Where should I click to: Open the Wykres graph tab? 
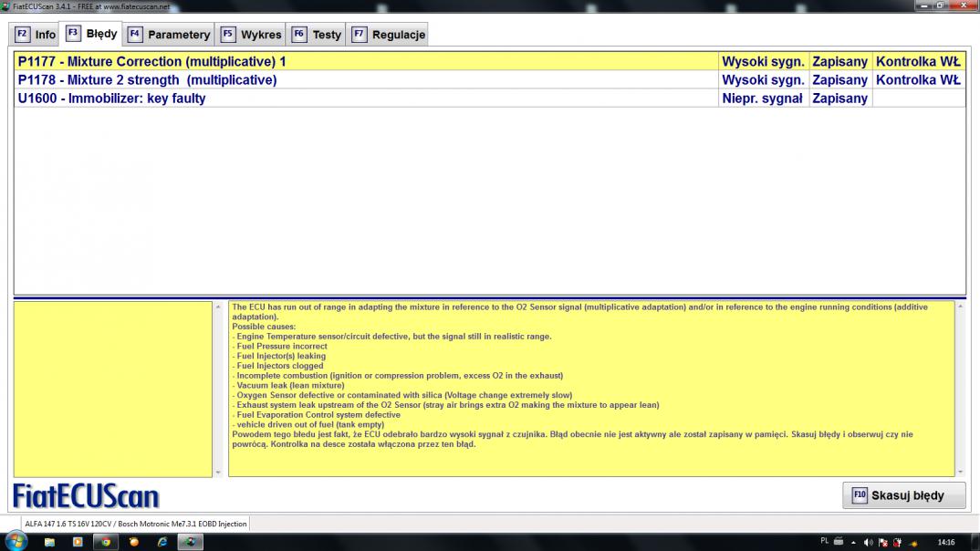pyautogui.click(x=251, y=35)
